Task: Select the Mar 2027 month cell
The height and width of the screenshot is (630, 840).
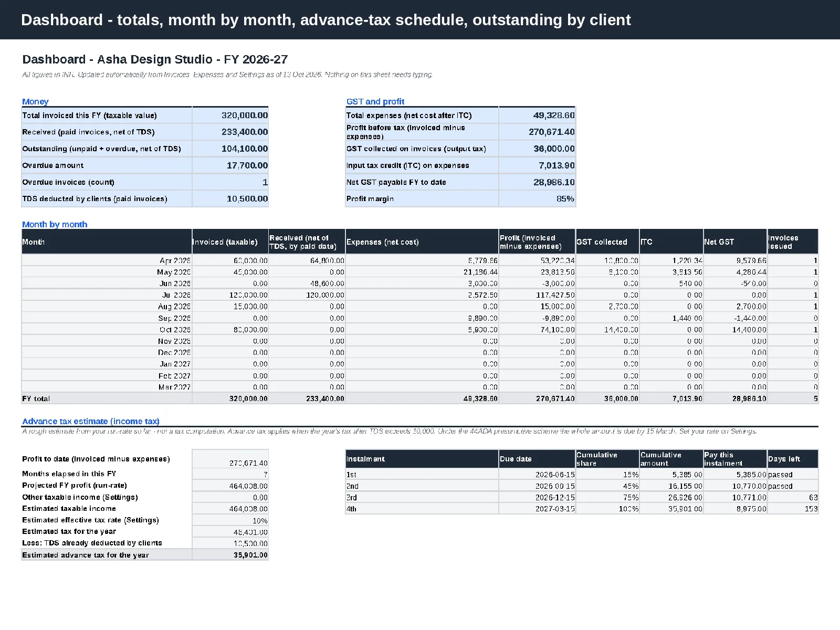Action: coord(107,387)
